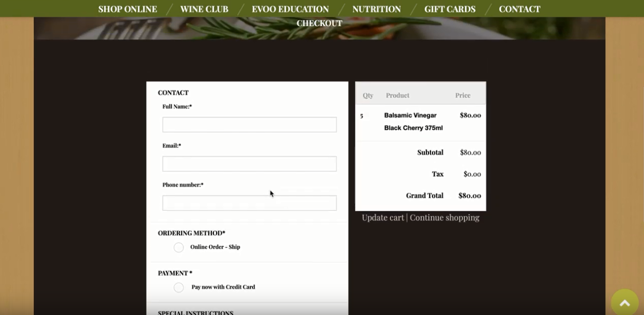This screenshot has height=315, width=644.
Task: Open the Shop Online menu
Action: click(128, 9)
